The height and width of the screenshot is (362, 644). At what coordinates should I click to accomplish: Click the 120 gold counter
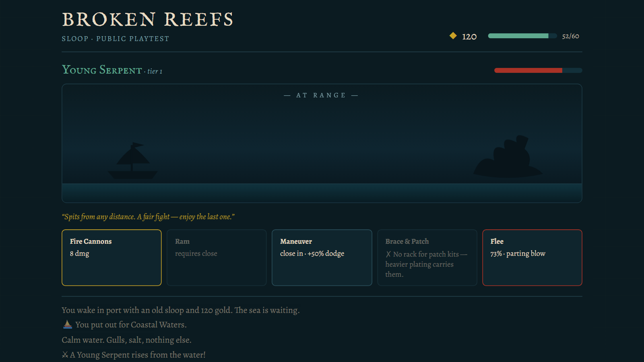469,37
